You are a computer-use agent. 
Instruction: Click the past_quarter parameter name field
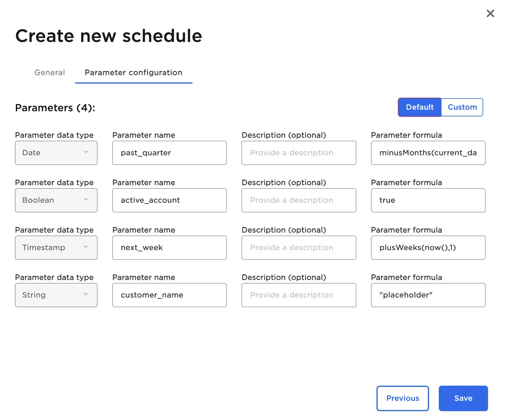(169, 153)
